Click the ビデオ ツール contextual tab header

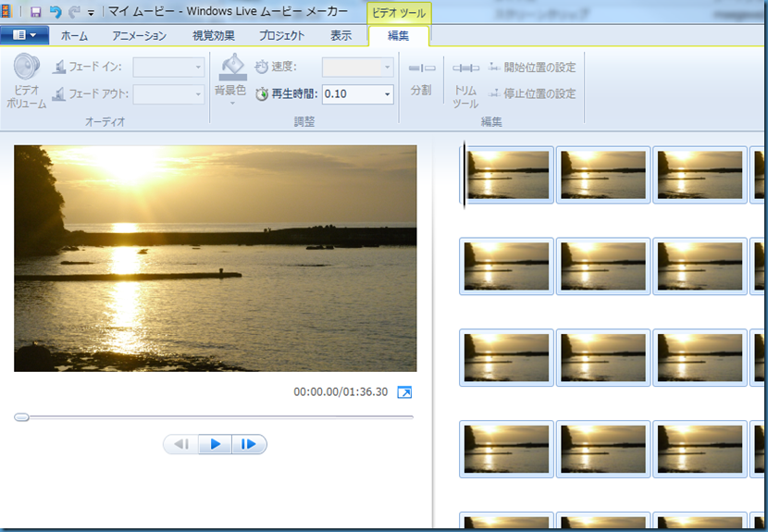click(x=399, y=13)
